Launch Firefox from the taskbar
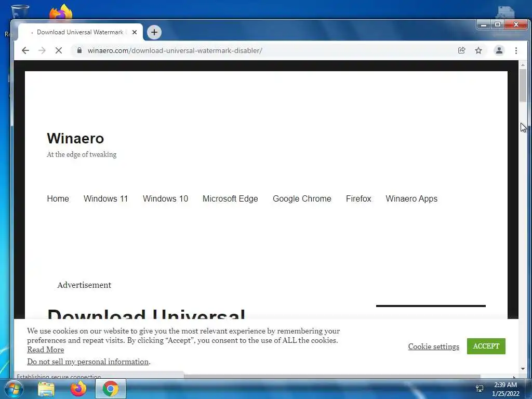 [78, 389]
